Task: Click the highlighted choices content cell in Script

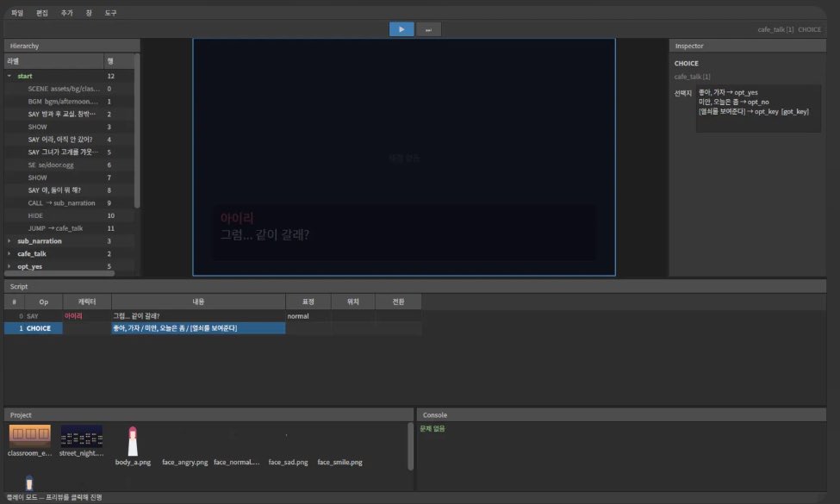Action: point(198,328)
